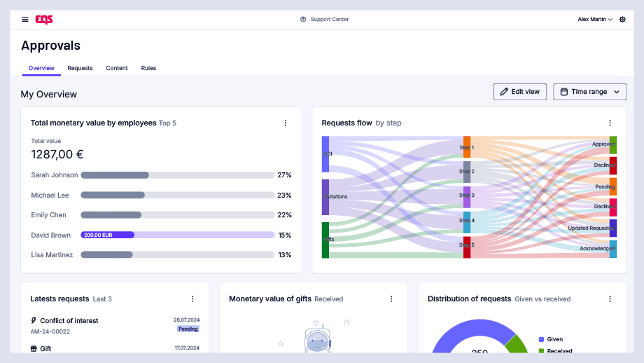Click the Step 1 node in Requests flow
644x363 pixels.
467,147
